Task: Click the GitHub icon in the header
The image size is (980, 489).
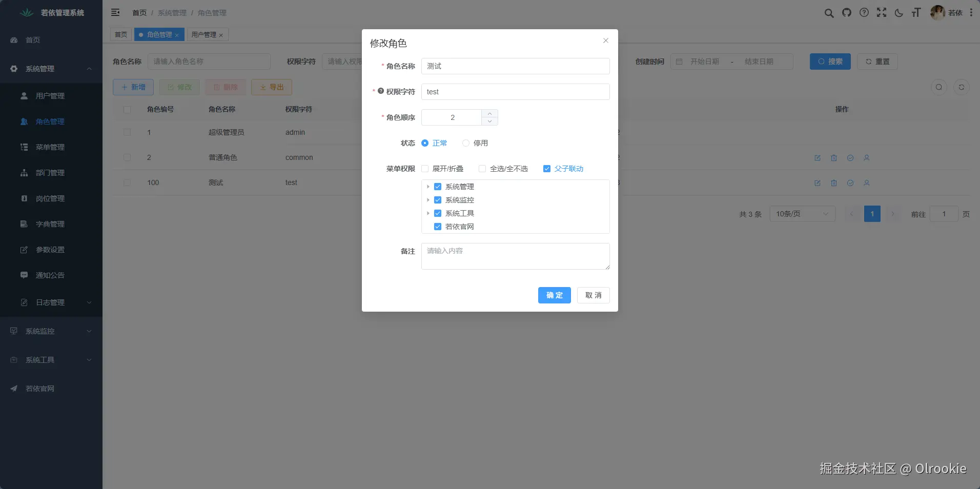Action: point(847,13)
